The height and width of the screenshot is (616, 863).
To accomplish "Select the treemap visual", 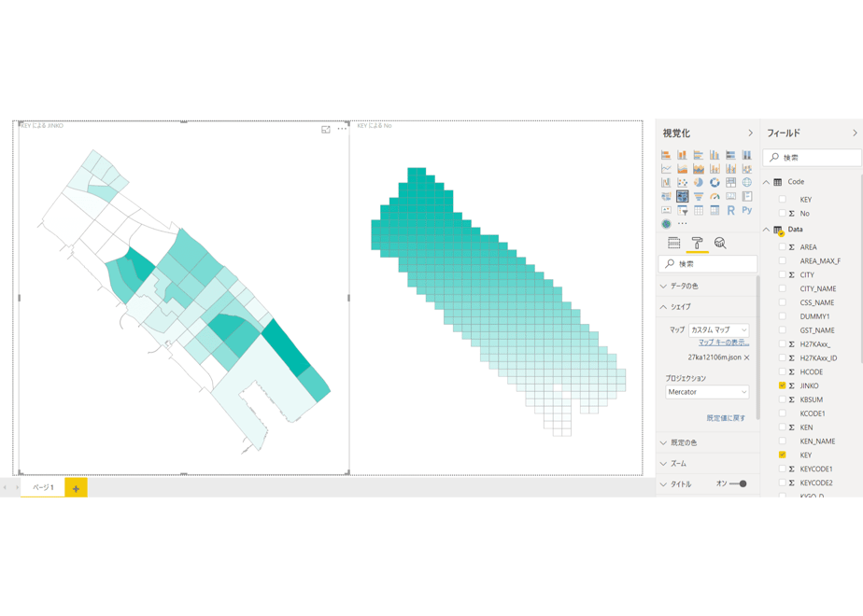I will pyautogui.click(x=731, y=182).
